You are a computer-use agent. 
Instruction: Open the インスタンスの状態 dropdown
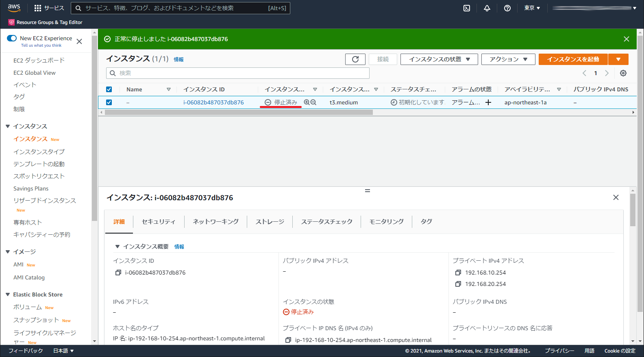439,59
